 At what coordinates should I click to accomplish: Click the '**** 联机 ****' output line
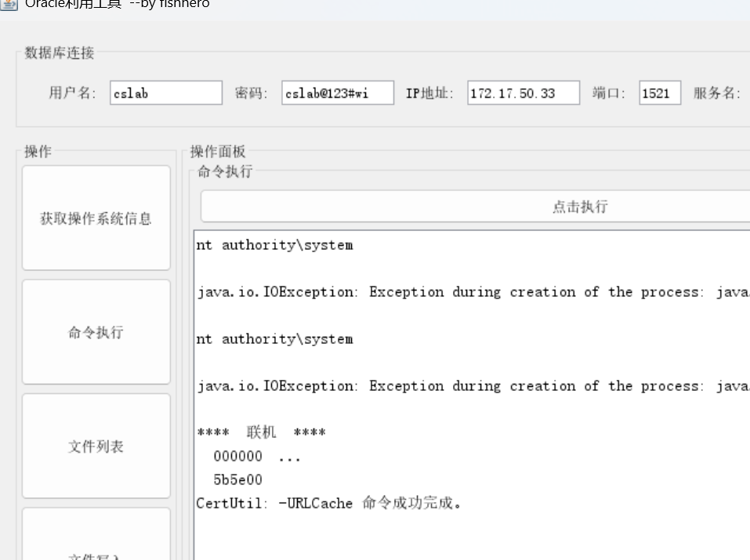point(261,432)
